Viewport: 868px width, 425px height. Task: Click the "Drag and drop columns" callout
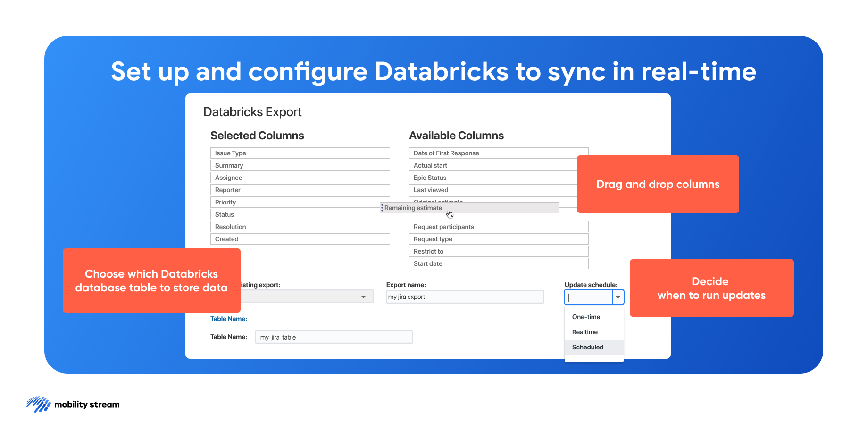[x=658, y=184]
